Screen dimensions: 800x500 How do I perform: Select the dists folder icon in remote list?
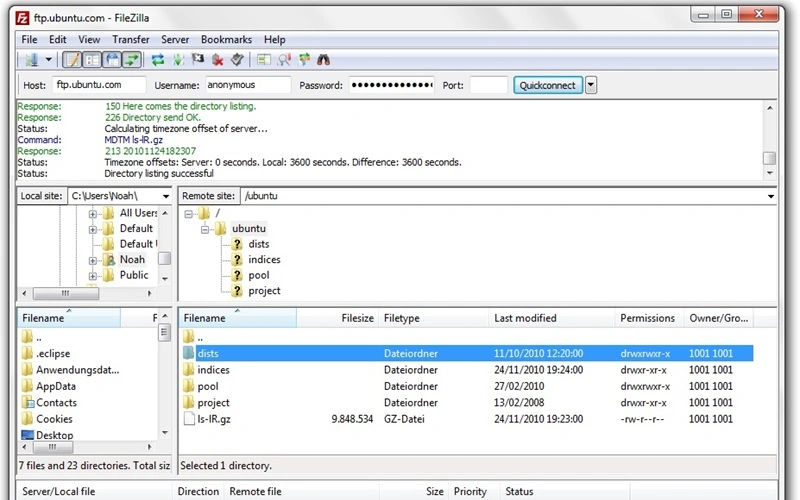[189, 353]
